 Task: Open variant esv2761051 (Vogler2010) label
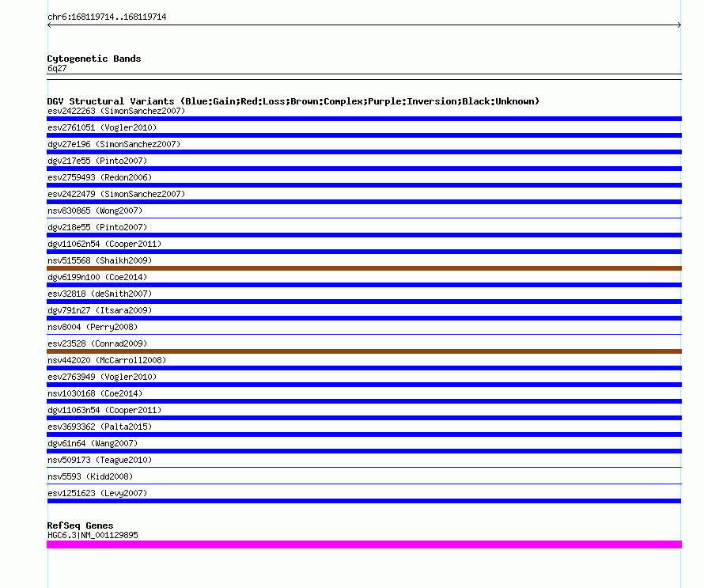coord(102,127)
